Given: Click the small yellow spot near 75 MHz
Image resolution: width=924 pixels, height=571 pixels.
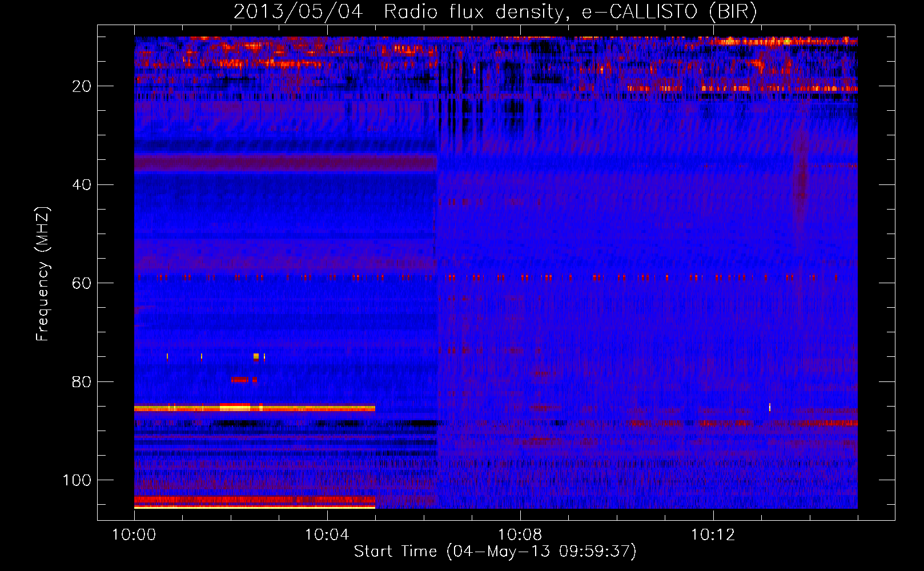Looking at the screenshot, I should 256,356.
